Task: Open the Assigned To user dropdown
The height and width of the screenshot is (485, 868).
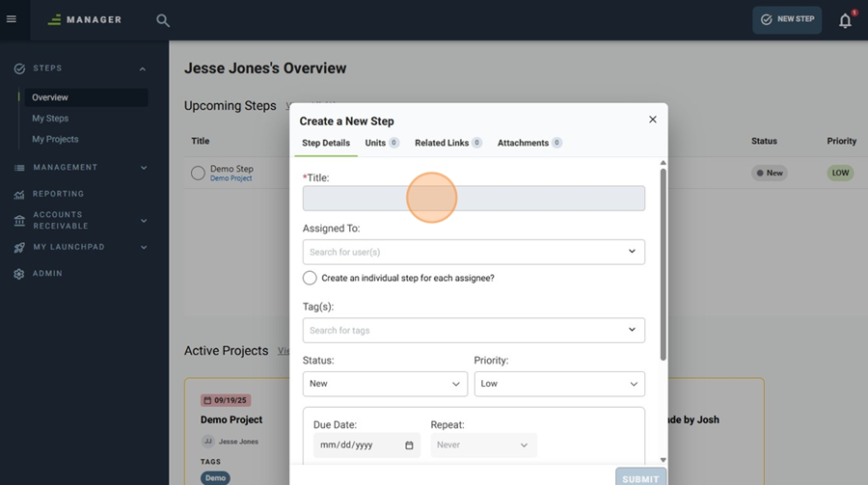Action: point(474,252)
